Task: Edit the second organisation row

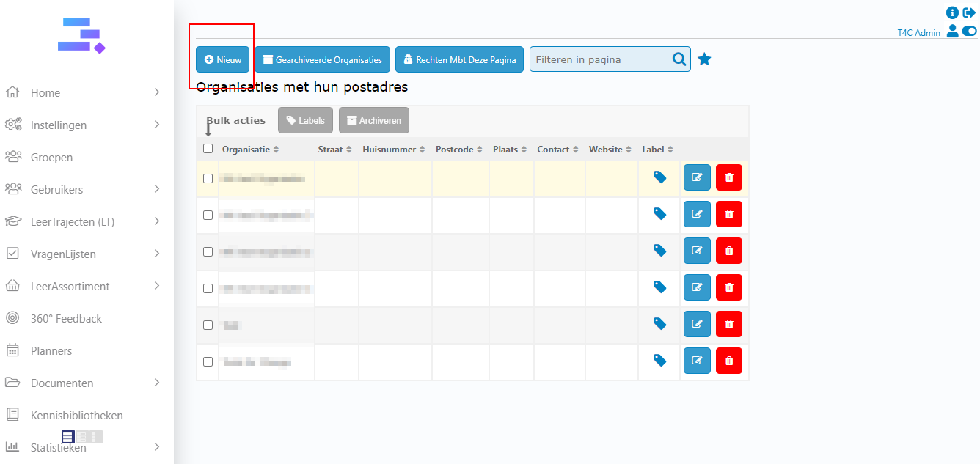Action: coord(697,214)
